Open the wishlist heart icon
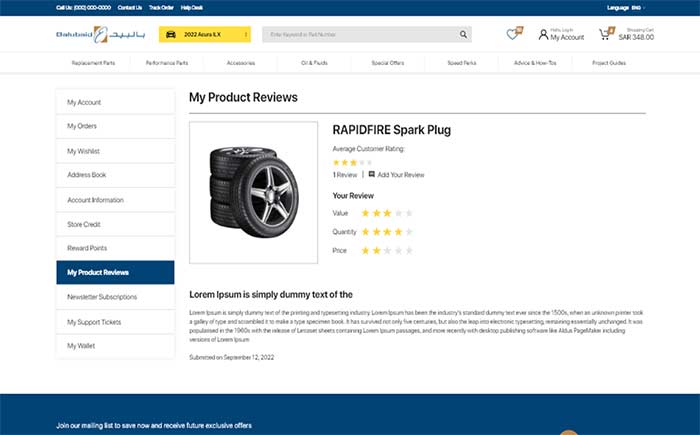Image resolution: width=700 pixels, height=435 pixels. click(512, 34)
